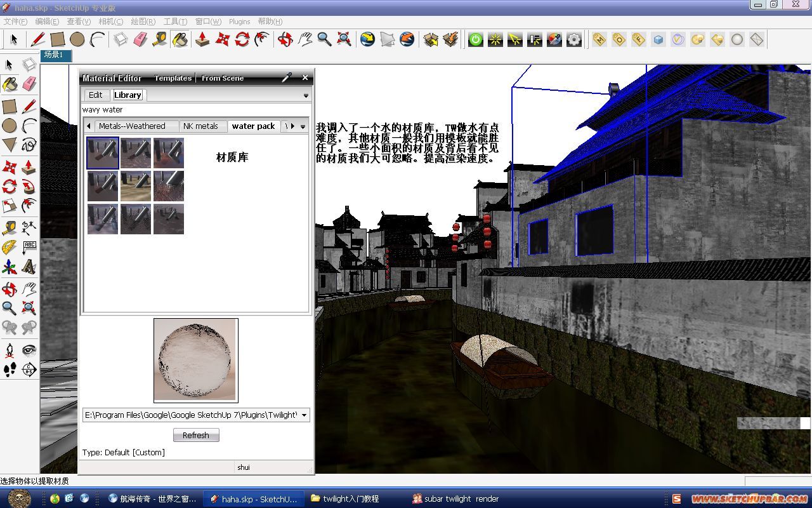Image resolution: width=812 pixels, height=508 pixels.
Task: Select the Position Camera tool
Action: 10,350
